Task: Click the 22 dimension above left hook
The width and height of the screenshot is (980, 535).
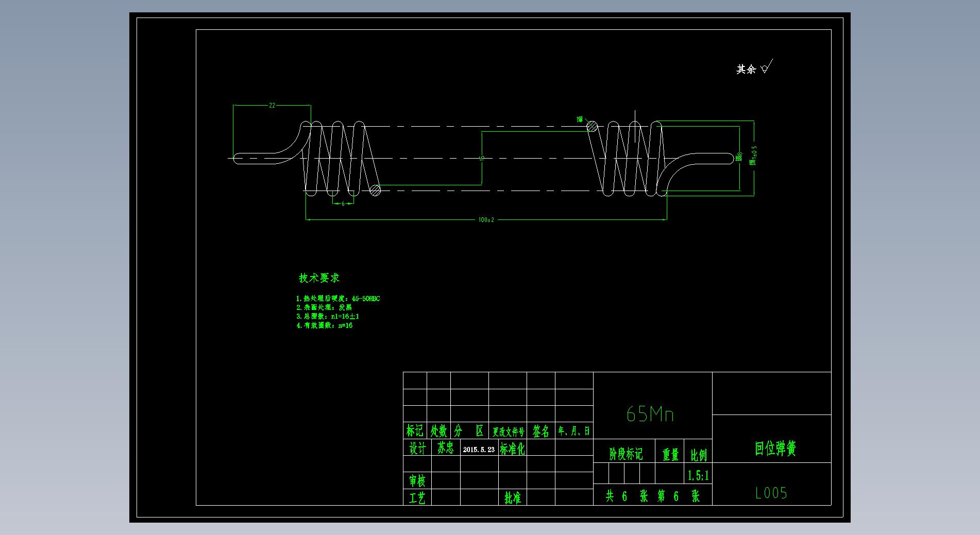Action: point(272,105)
